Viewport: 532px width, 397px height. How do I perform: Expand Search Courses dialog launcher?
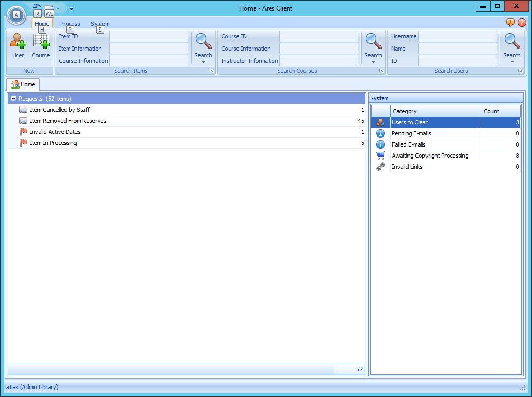[x=381, y=71]
